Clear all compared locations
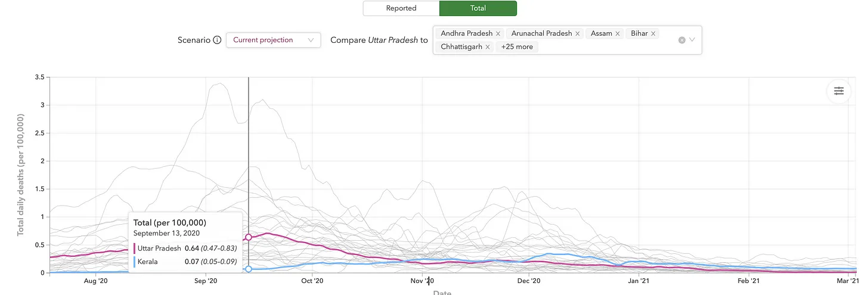 click(x=682, y=40)
